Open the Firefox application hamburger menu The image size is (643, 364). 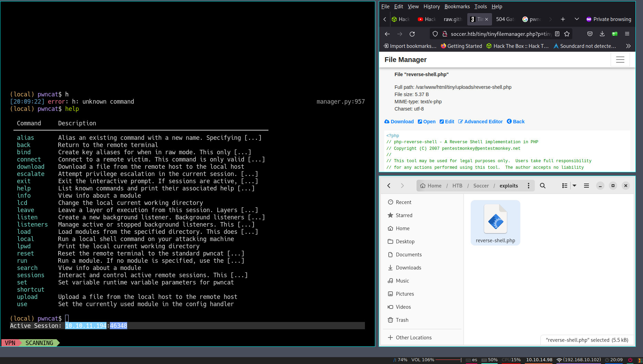[627, 34]
